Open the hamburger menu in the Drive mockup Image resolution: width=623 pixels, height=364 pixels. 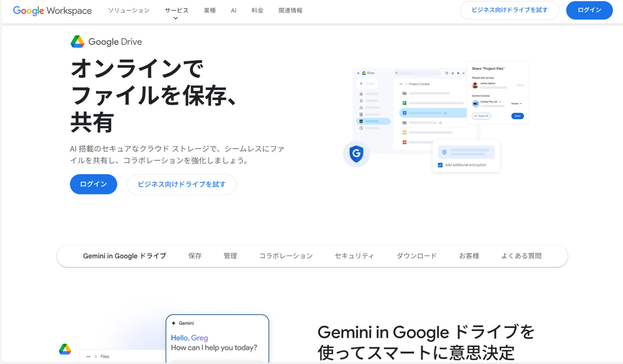(x=358, y=73)
